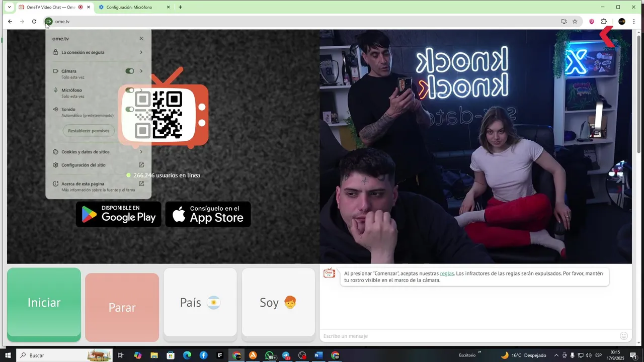Image resolution: width=644 pixels, height=362 pixels.
Task: Expand the Escritorio toolbar chevron
Action: pos(479,352)
